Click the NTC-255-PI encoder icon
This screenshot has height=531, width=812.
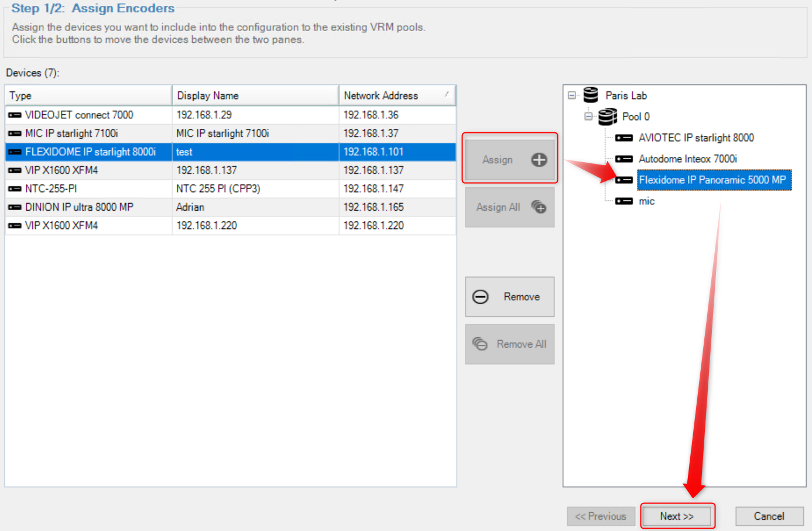[15, 189]
